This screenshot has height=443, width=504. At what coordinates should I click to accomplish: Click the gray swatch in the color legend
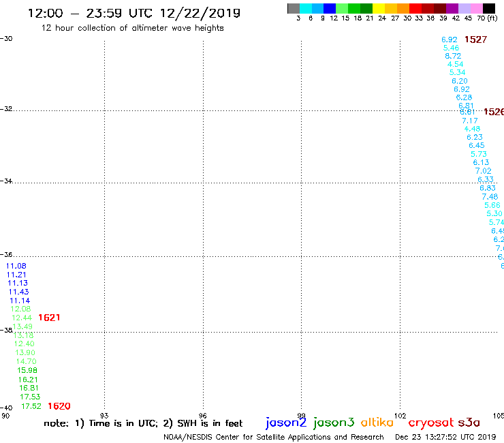294,8
